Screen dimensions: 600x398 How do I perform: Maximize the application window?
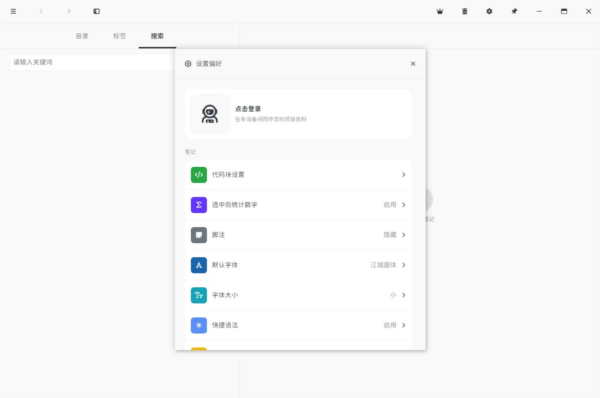[564, 11]
